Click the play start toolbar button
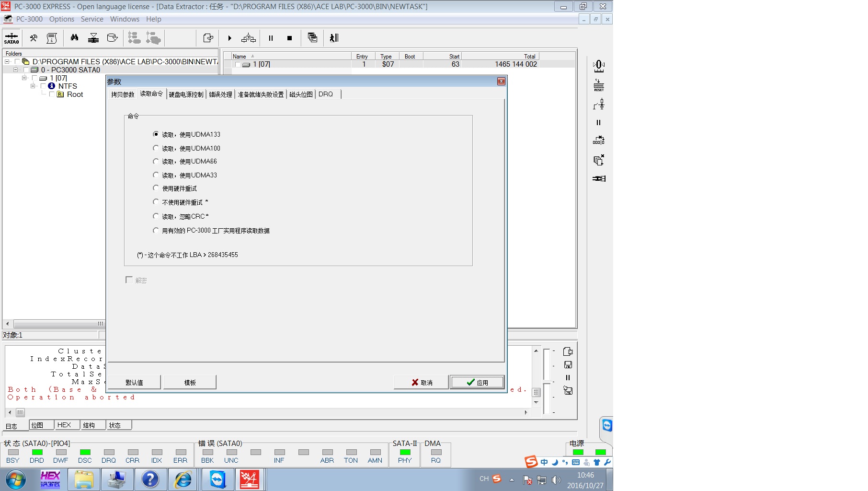Viewport: 868px width, 491px height. coord(229,38)
